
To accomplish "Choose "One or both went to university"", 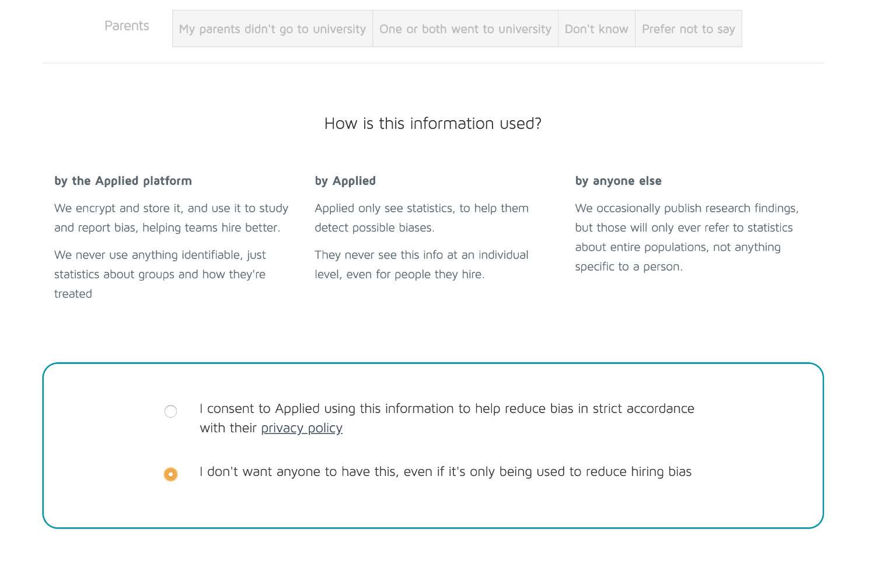I will [x=465, y=29].
